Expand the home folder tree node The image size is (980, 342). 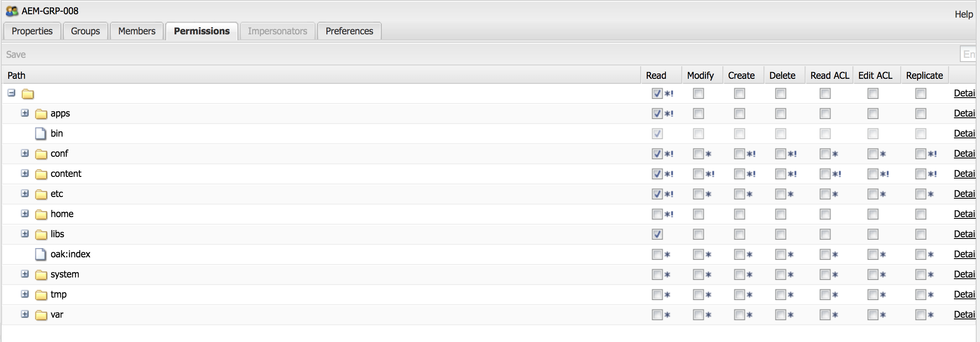point(25,214)
